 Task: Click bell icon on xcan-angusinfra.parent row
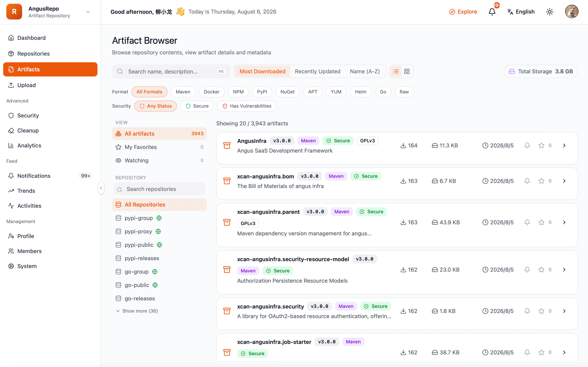click(x=527, y=222)
